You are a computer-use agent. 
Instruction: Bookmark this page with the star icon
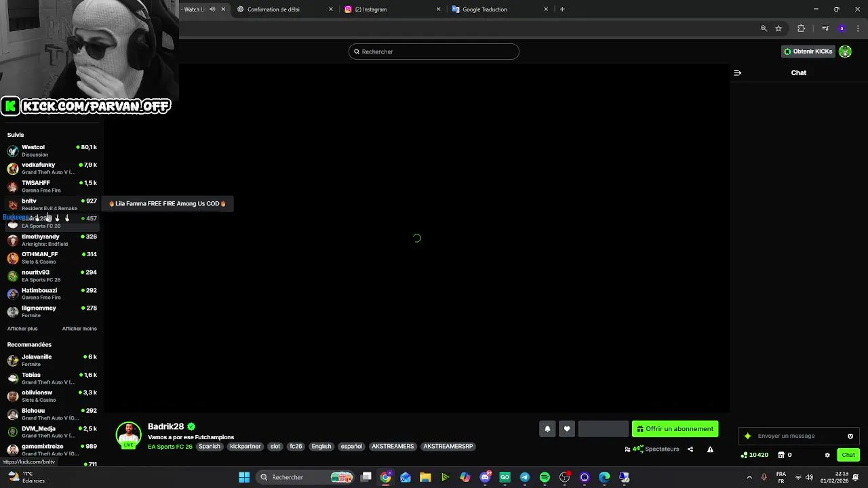[x=778, y=28]
